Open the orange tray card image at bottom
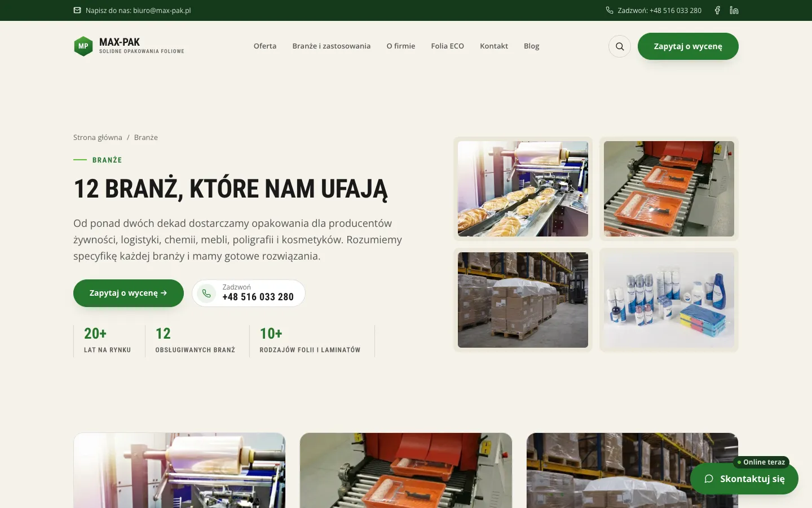Screen dimensions: 812x508 [x=406, y=471]
